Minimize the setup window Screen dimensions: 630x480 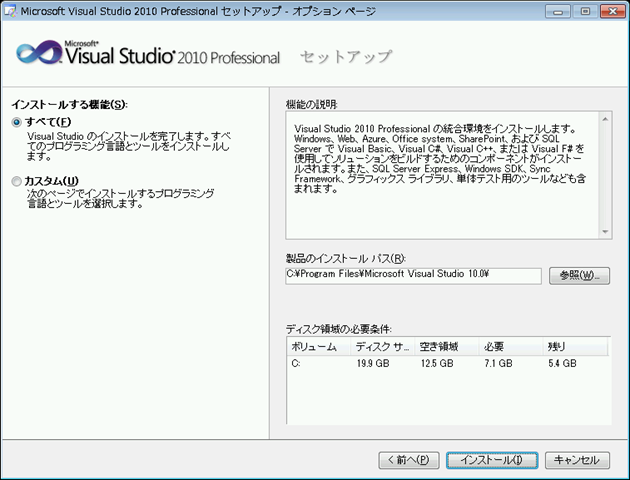[x=555, y=11]
